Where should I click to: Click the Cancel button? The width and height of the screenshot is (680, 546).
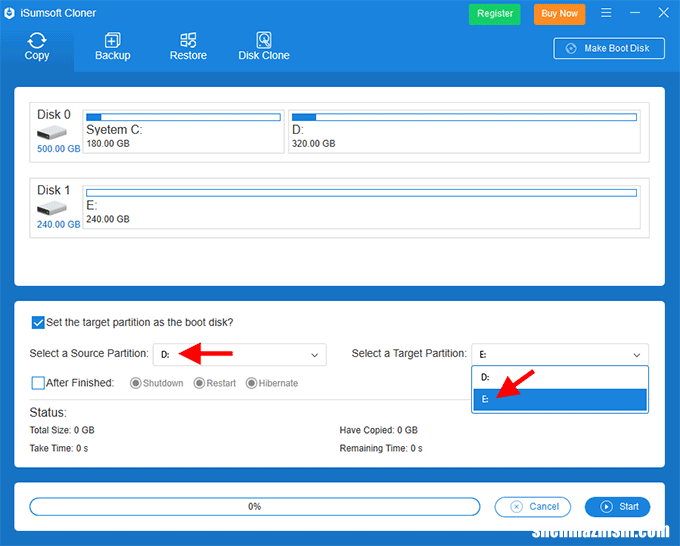coord(533,507)
